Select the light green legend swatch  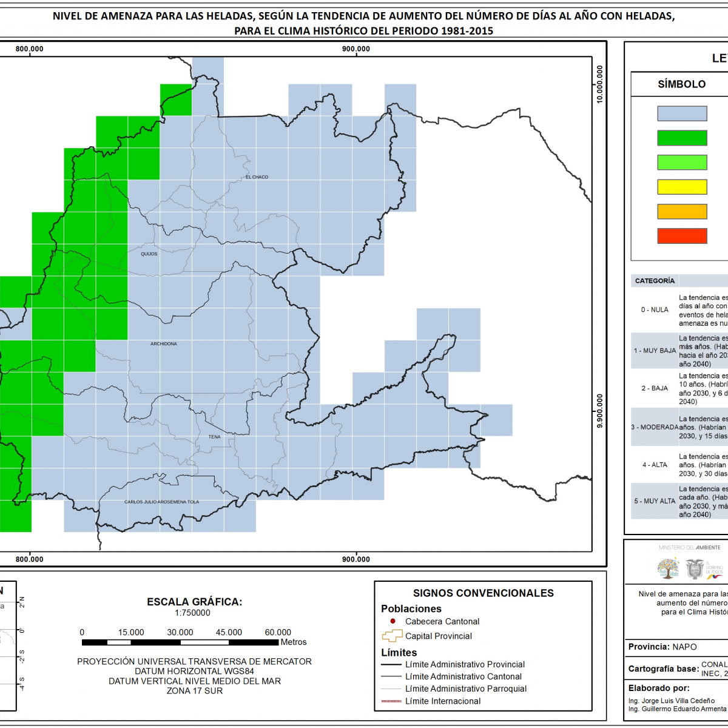coord(682,162)
